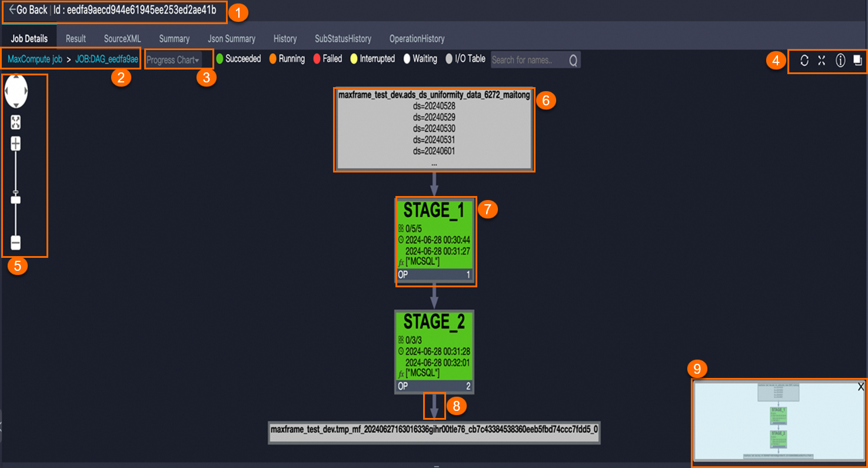Click partition ds=20240528 in the input table
The height and width of the screenshot is (468, 868).
(434, 106)
